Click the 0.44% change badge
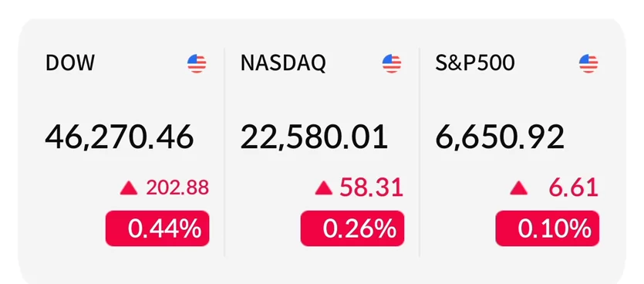 pos(157,228)
